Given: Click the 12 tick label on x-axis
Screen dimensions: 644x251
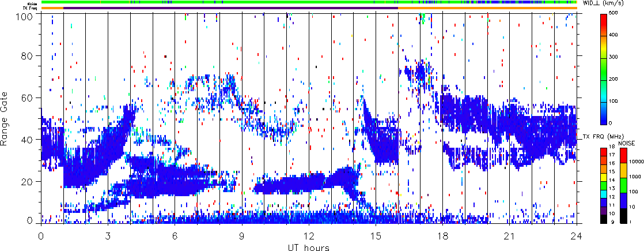Looking at the screenshot, I should [x=309, y=237].
